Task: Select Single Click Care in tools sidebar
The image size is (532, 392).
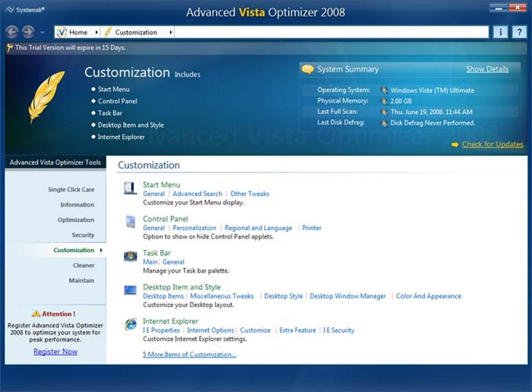Action: click(x=71, y=190)
